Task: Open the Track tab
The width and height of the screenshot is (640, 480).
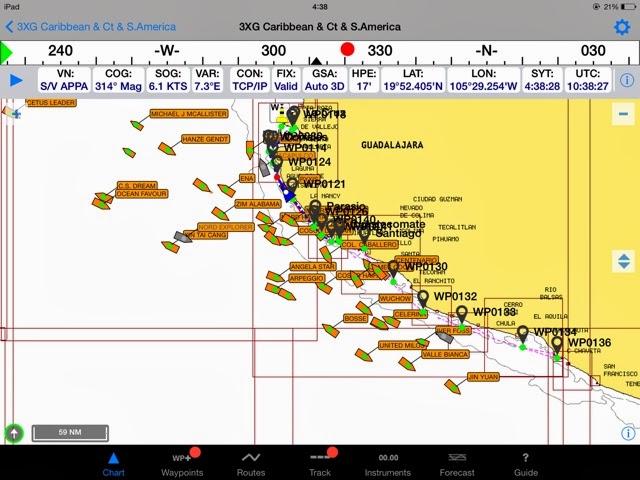Action: 320,462
